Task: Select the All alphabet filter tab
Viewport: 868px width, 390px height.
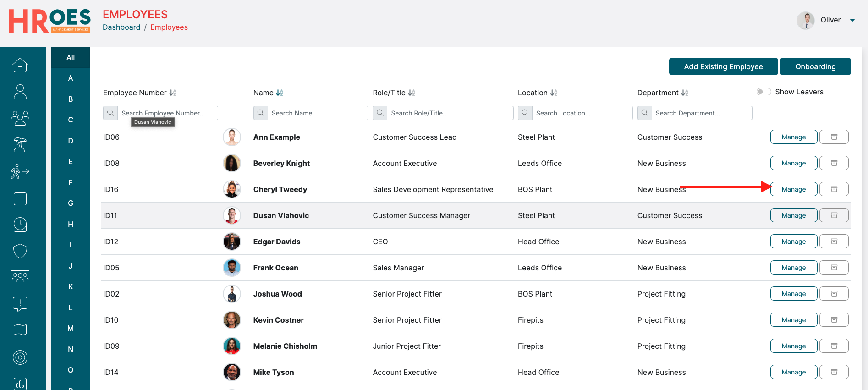Action: [x=71, y=57]
